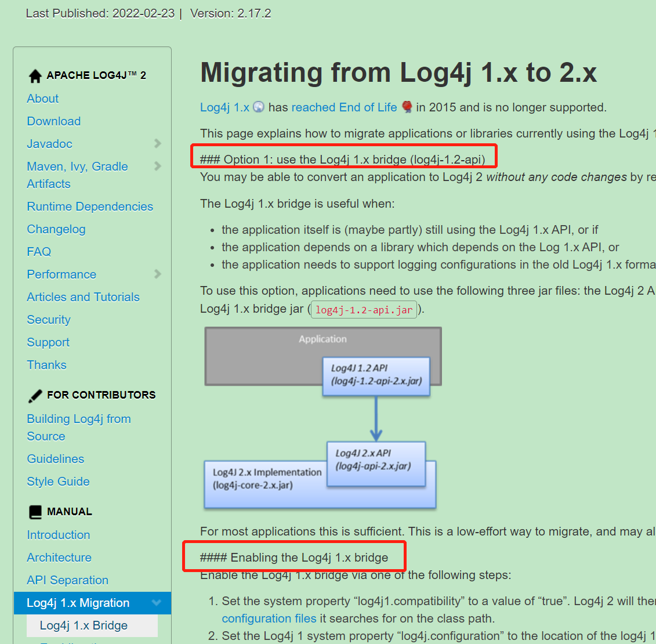Click the Migrating from Log4j 1.x to 2.x heading
The width and height of the screenshot is (656, 644).
[398, 73]
